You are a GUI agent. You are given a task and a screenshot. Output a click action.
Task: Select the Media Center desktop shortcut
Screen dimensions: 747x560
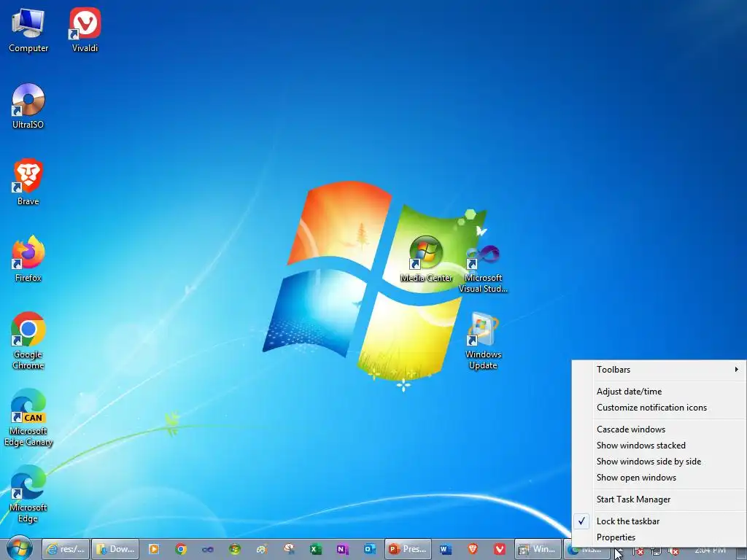click(x=426, y=260)
